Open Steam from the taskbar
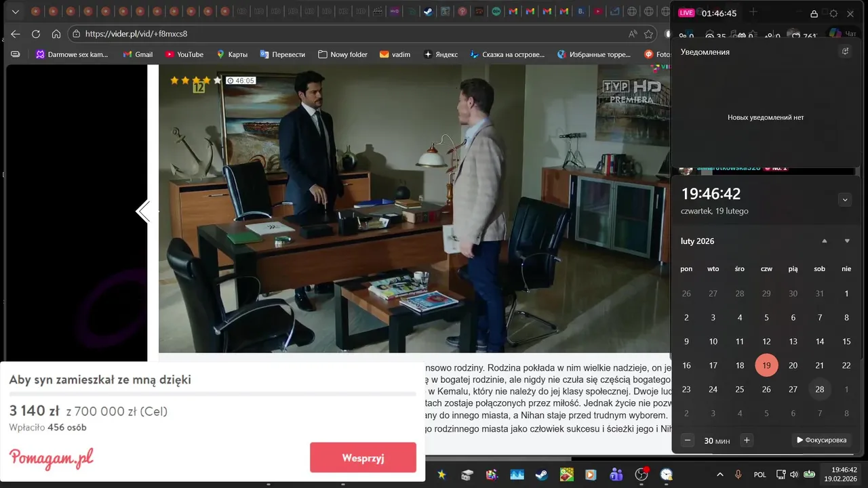The width and height of the screenshot is (868, 488). pos(541,474)
